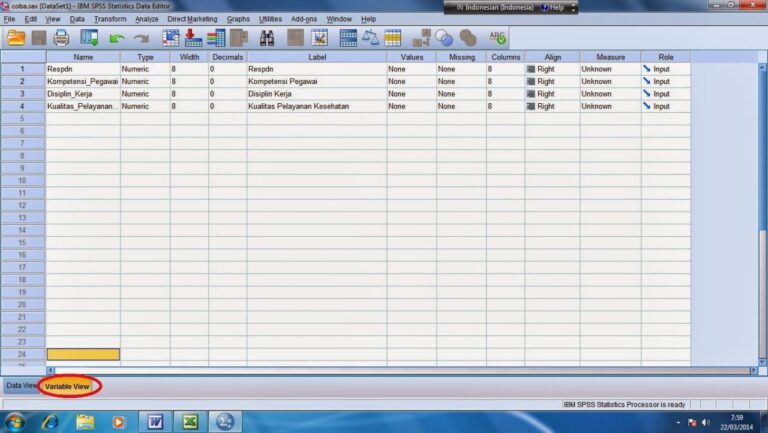Click the Insert Cases toolbar icon
The height and width of the screenshot is (433, 768).
pyautogui.click(x=295, y=38)
